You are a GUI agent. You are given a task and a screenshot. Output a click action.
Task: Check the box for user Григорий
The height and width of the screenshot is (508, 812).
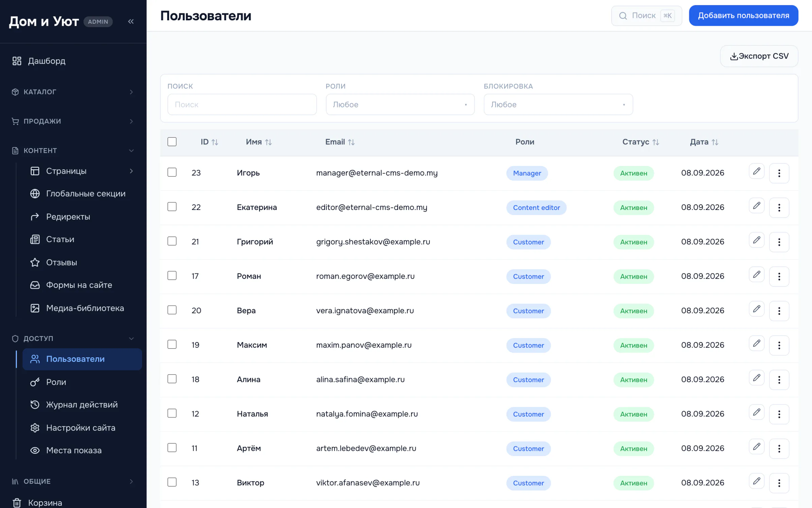tap(172, 241)
